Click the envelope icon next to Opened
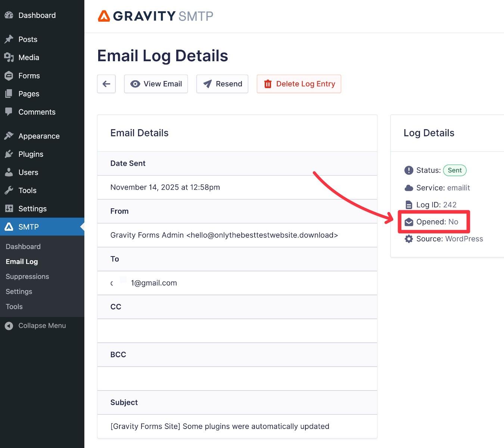Image resolution: width=504 pixels, height=448 pixels. pos(408,221)
